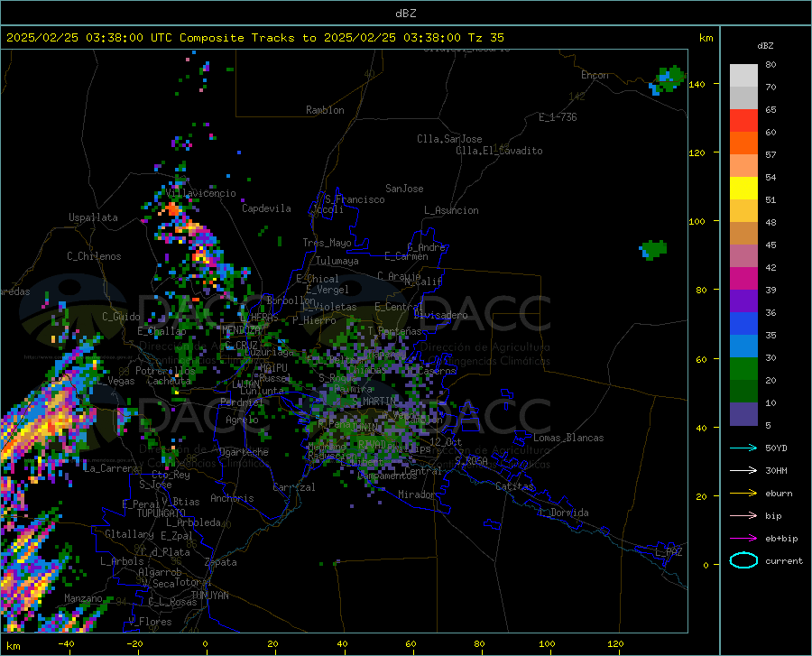This screenshot has height=656, width=812.
Task: Click the 'L_PAZ' map label
Action: [669, 552]
